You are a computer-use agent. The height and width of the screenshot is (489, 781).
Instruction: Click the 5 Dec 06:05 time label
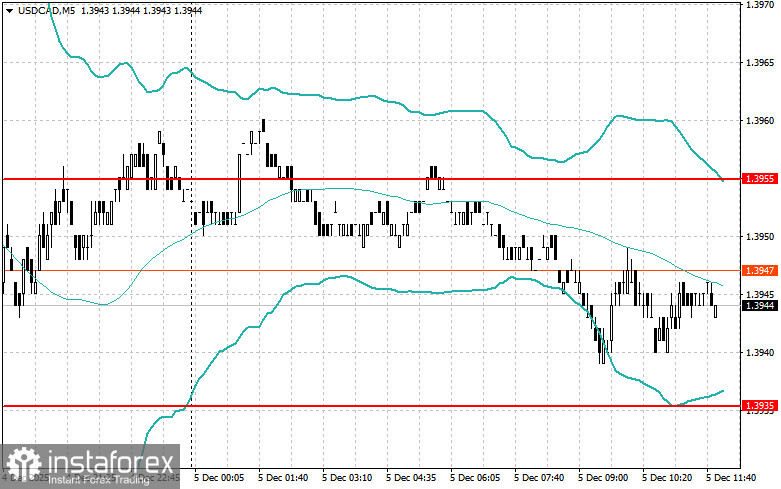coord(475,478)
